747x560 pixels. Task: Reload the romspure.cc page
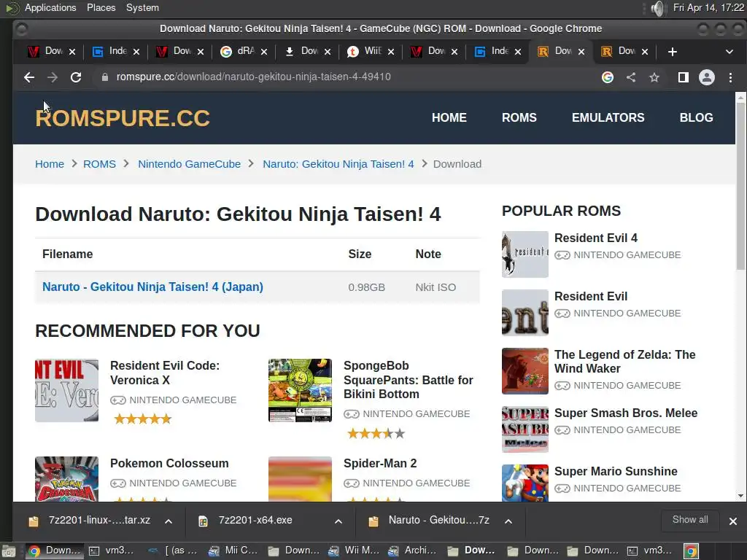(x=76, y=77)
